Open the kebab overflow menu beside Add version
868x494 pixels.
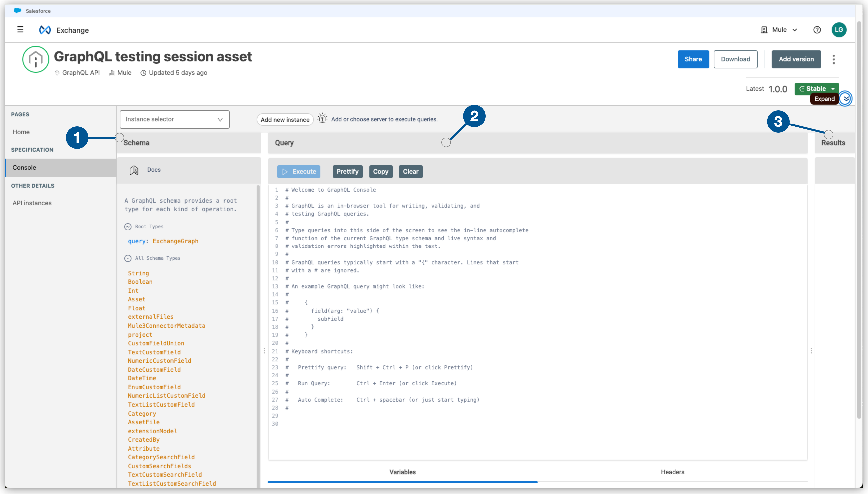click(834, 59)
